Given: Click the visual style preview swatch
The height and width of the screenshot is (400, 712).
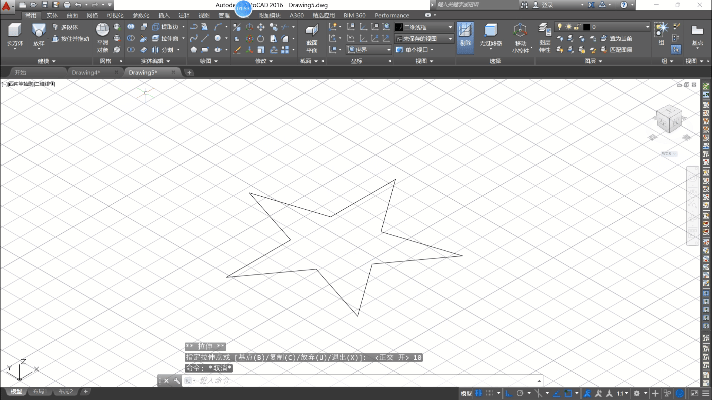Looking at the screenshot, I should [399, 27].
